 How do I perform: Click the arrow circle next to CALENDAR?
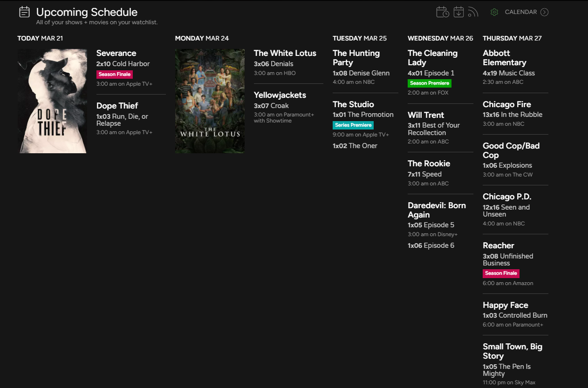tap(544, 12)
